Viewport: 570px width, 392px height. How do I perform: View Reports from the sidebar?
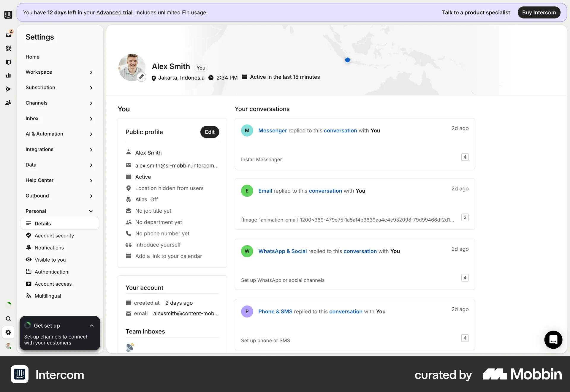(8, 75)
